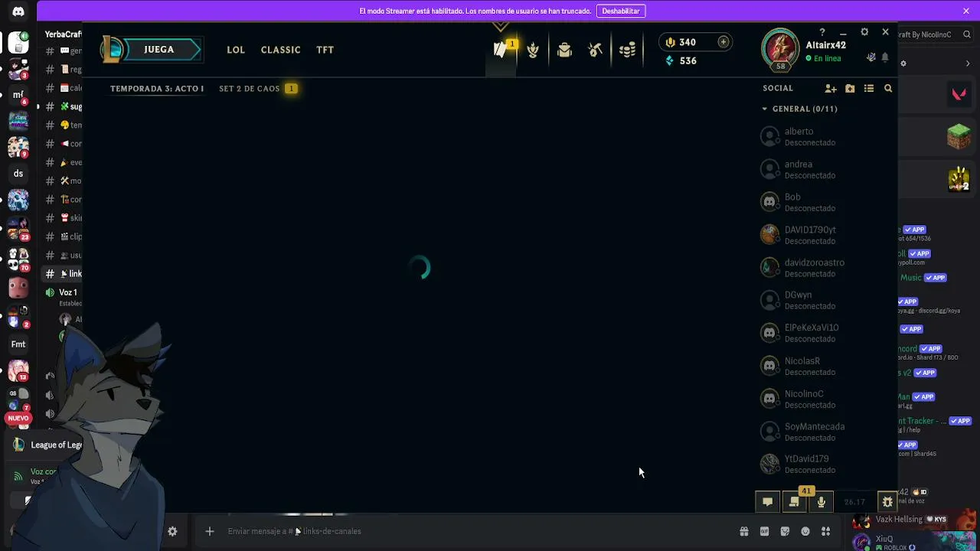This screenshot has width=980, height=551.
Task: Select friend alberto in the list
Action: [825, 136]
